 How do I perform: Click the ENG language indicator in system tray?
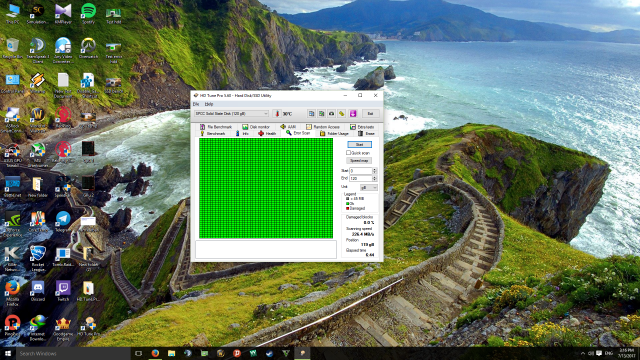pos(609,353)
